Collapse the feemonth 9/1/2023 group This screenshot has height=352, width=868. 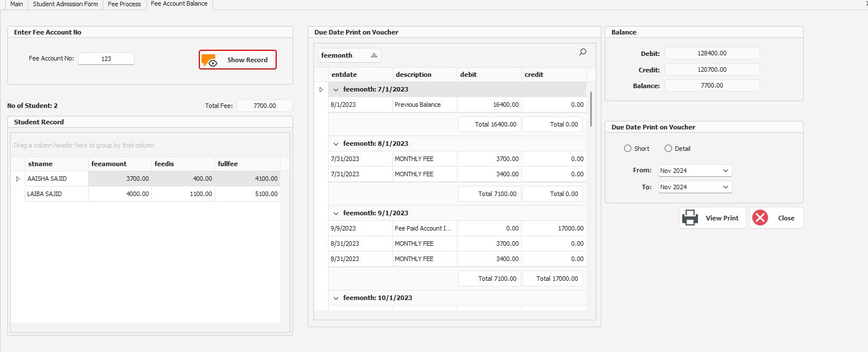point(336,213)
